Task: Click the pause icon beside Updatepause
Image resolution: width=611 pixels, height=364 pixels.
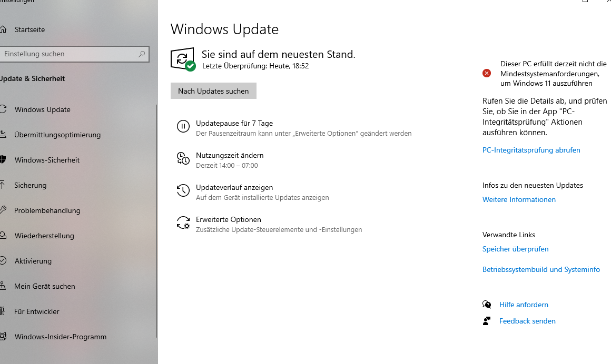Action: [183, 127]
